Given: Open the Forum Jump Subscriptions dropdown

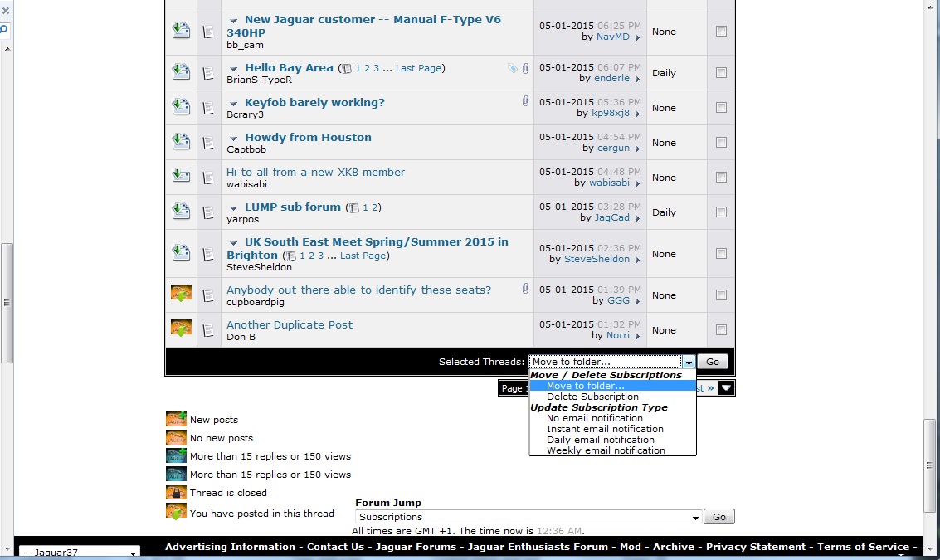Looking at the screenshot, I should pos(528,517).
